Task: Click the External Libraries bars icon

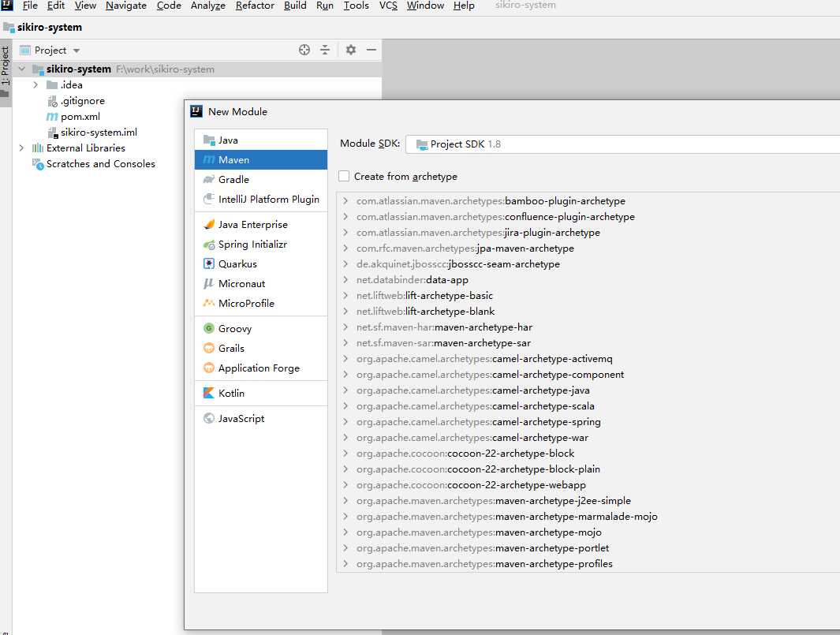Action: [38, 148]
